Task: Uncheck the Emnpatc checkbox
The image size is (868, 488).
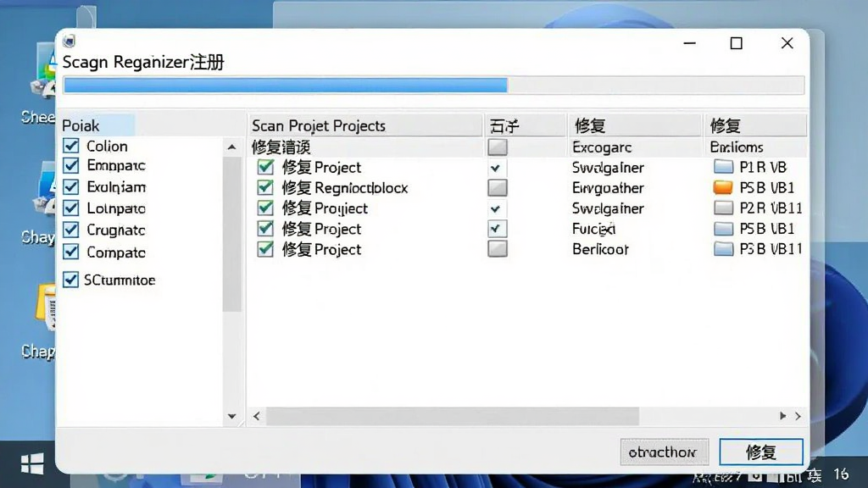Action: [71, 165]
